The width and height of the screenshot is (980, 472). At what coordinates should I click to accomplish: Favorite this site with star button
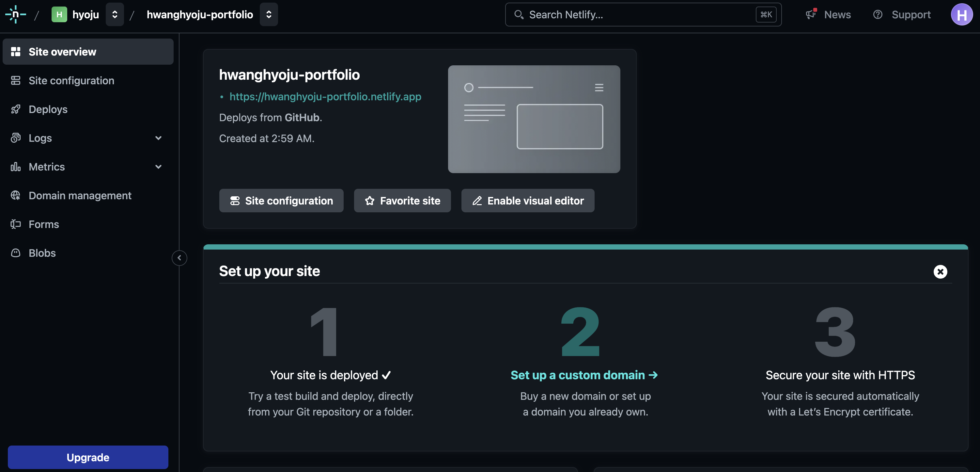click(x=402, y=201)
